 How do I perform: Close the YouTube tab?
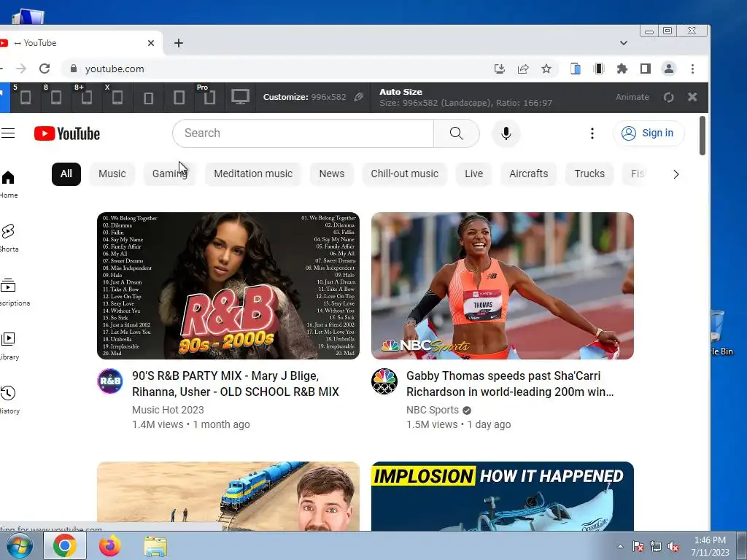pyautogui.click(x=151, y=43)
